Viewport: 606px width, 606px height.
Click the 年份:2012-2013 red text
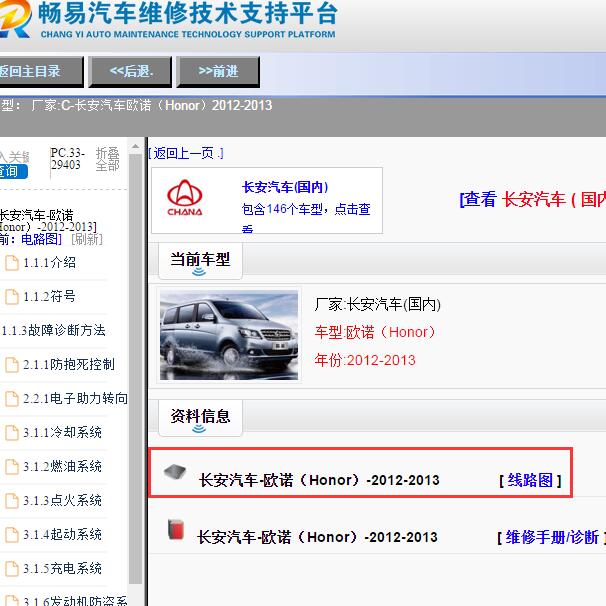coord(365,360)
